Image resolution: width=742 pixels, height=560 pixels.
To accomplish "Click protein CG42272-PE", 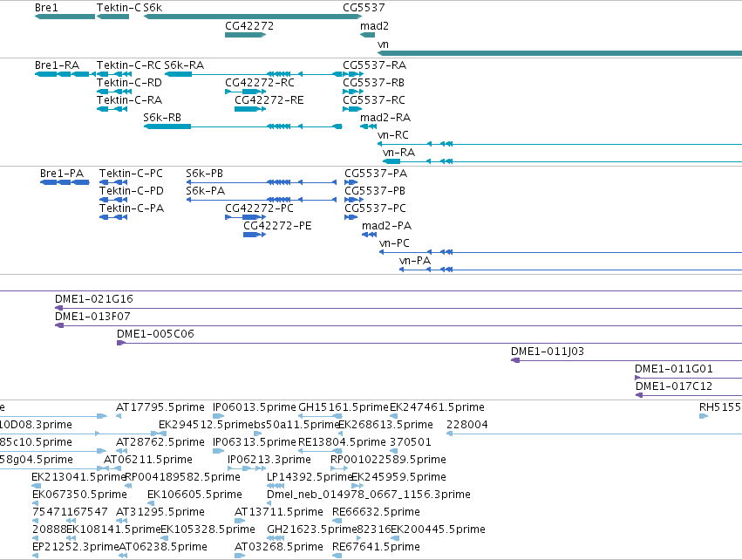I will [x=255, y=235].
